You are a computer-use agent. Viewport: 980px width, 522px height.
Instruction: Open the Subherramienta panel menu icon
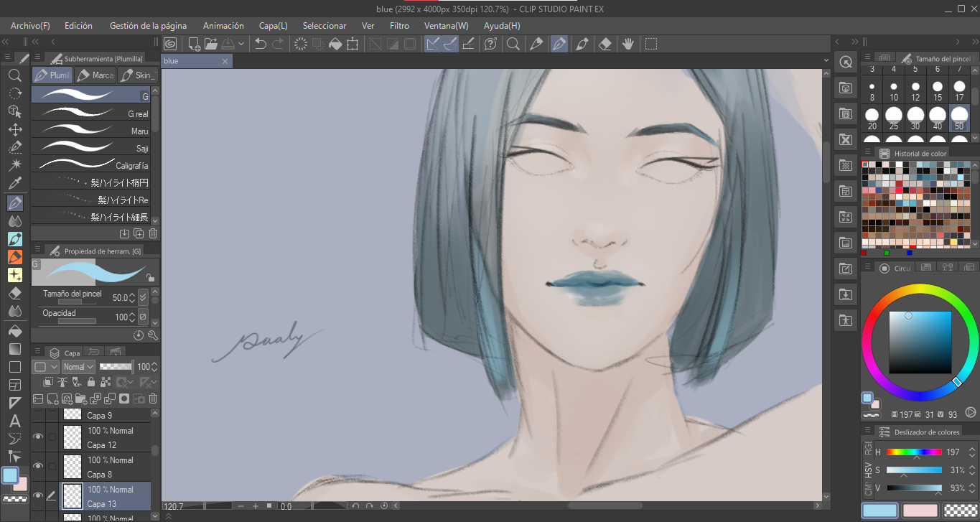37,57
